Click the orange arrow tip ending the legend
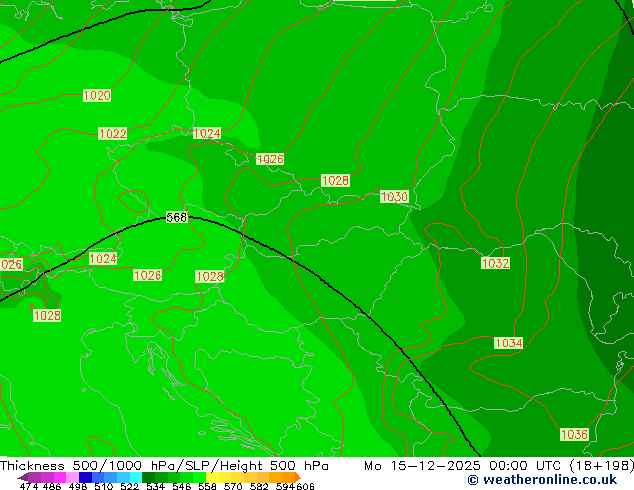Screen dimensions: 634x490 point(298,477)
